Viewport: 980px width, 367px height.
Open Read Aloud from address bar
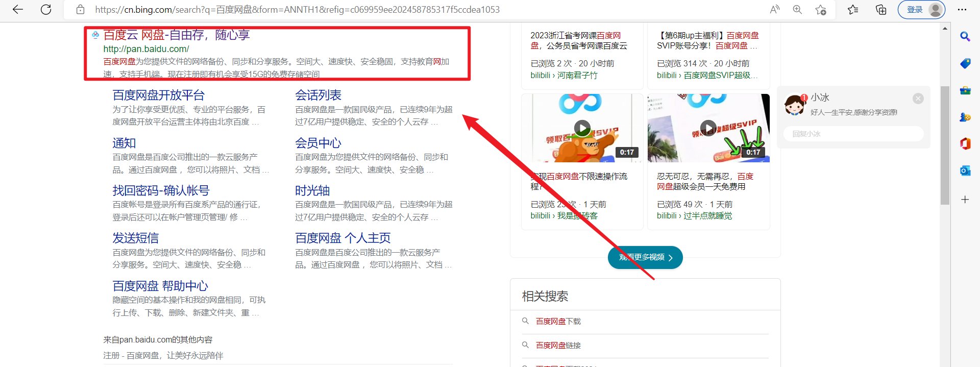tap(775, 10)
